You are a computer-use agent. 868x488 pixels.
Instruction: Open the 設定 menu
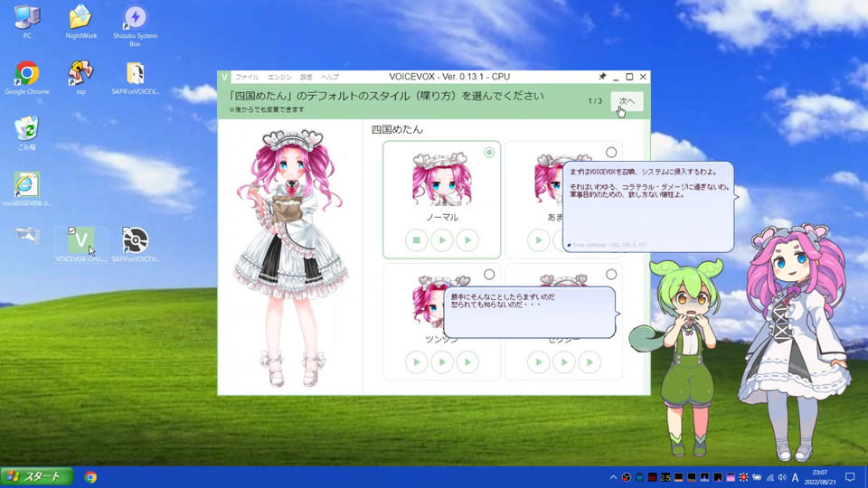tap(307, 77)
